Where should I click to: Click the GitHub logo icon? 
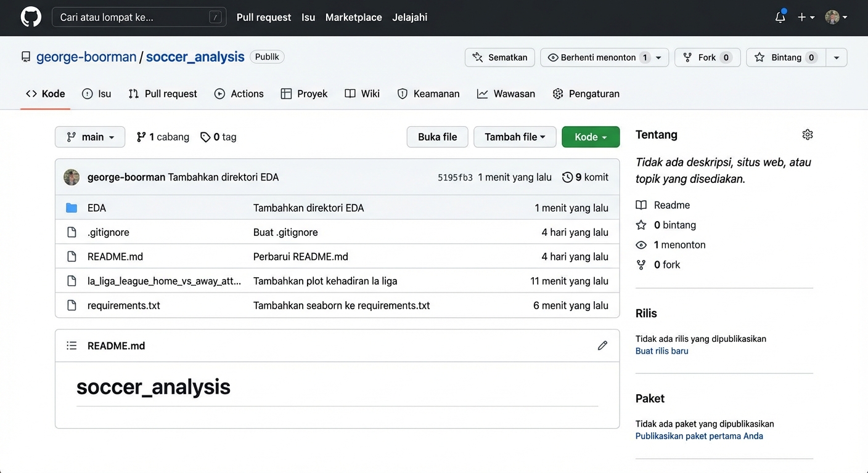31,17
